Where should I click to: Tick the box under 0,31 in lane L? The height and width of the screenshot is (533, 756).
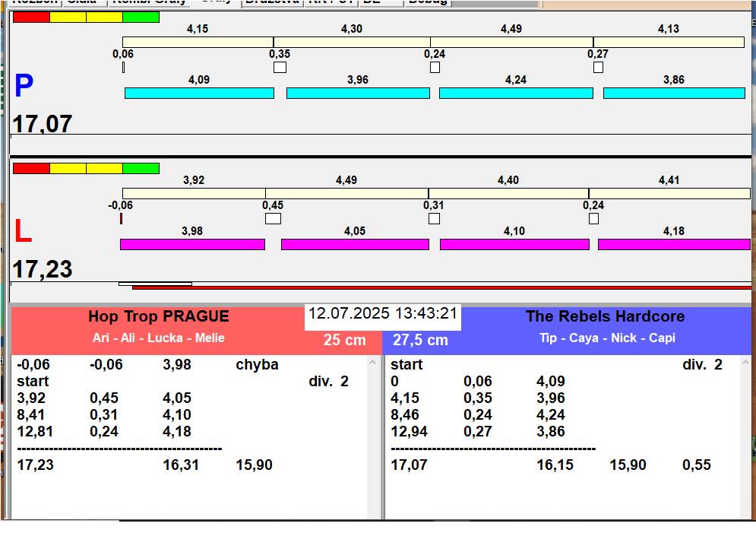[434, 218]
